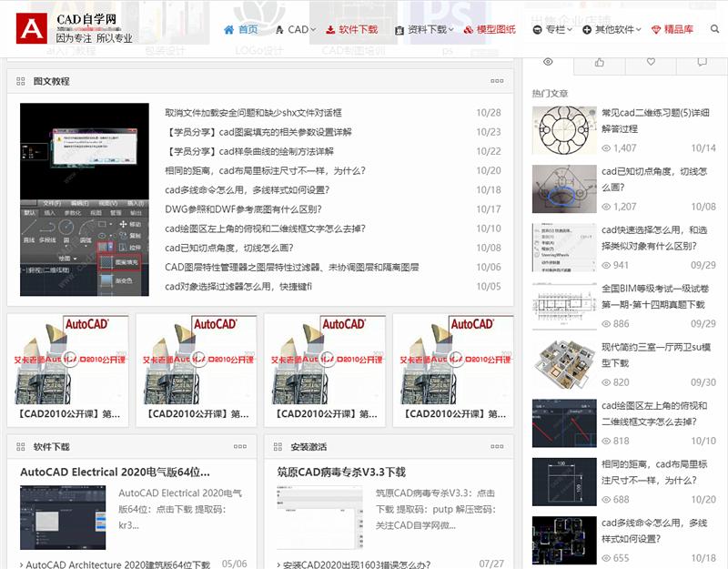Click the home icon beside 首页

[231, 28]
